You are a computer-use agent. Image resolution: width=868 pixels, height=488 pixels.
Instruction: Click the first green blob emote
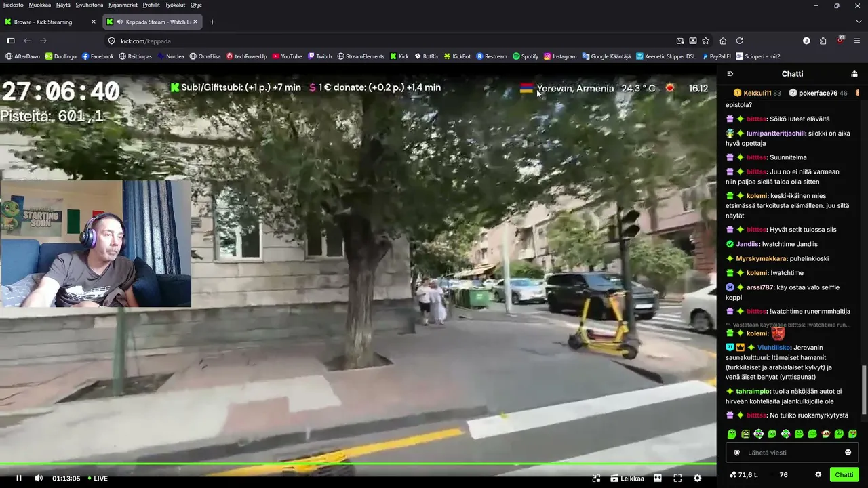click(732, 434)
